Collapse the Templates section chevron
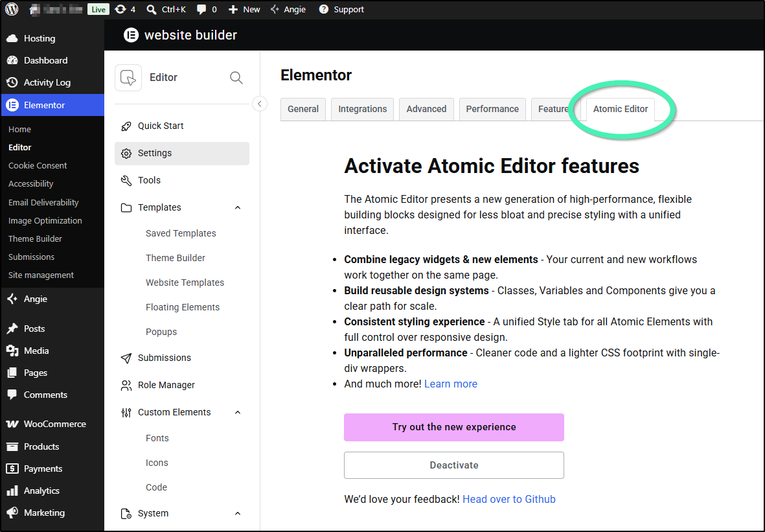The image size is (765, 532). 238,207
